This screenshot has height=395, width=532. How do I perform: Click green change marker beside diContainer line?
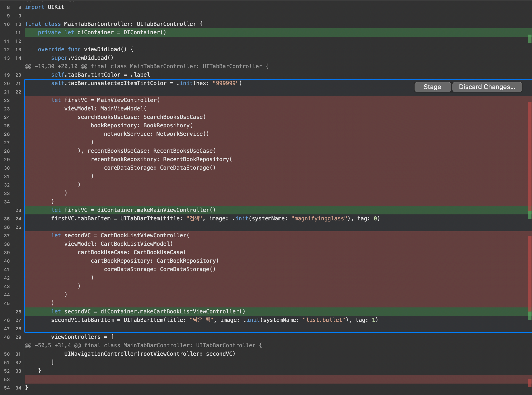click(x=530, y=39)
